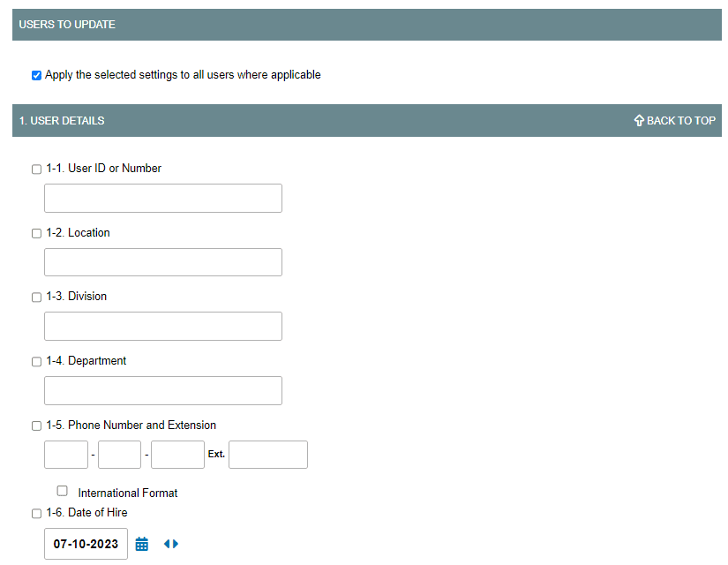Enable the International Format checkbox

coord(62,490)
